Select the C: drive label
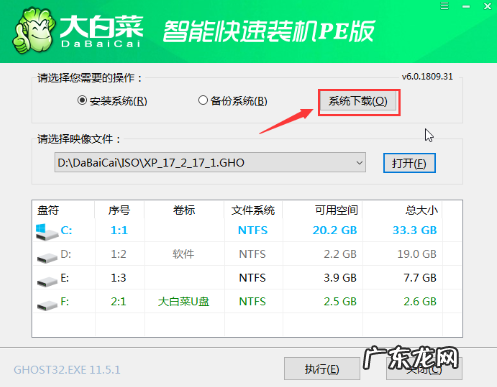 coord(66,230)
